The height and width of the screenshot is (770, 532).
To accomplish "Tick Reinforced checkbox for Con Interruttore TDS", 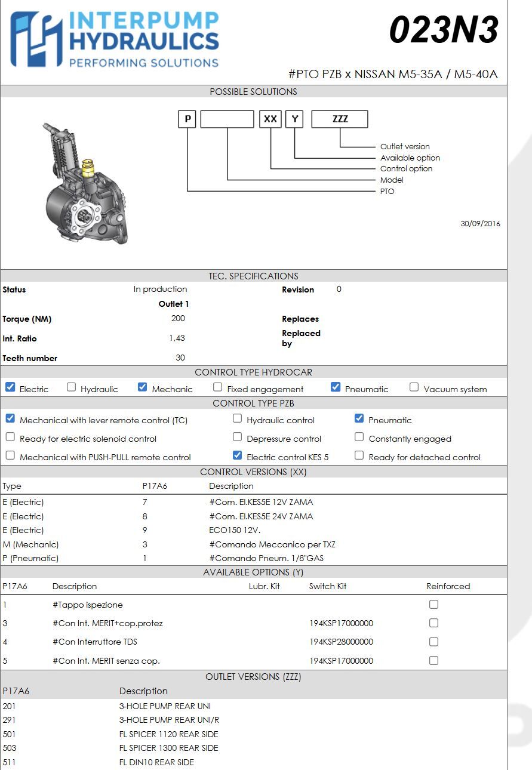I will click(x=433, y=642).
